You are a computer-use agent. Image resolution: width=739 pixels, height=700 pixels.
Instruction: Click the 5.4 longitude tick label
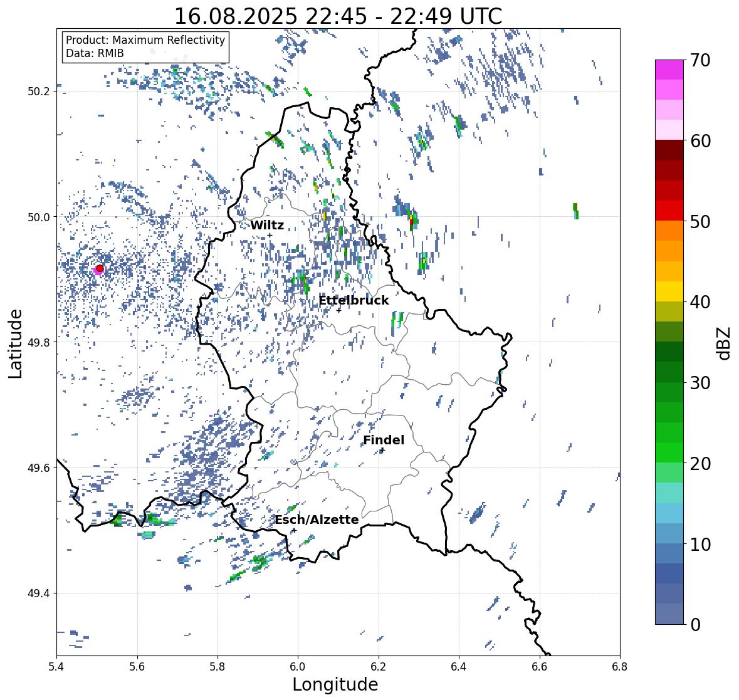point(56,667)
